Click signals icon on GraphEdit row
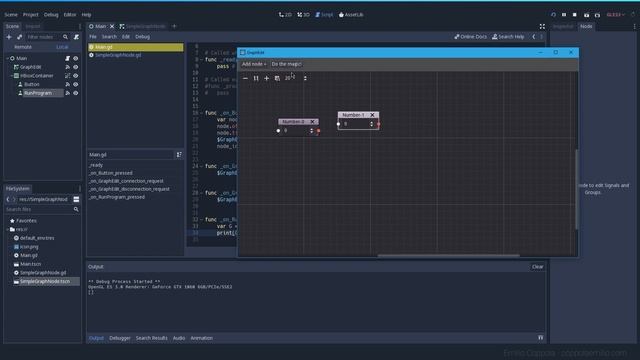The image size is (640, 360). click(68, 67)
